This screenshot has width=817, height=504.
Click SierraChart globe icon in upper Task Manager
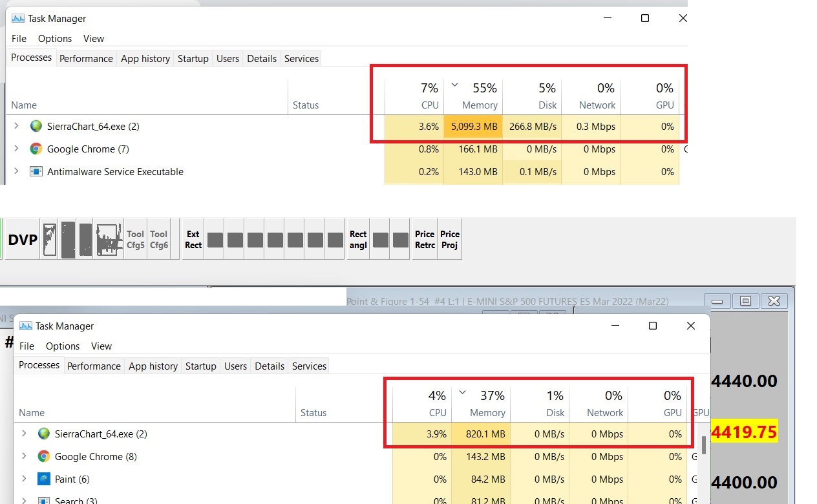(x=36, y=127)
